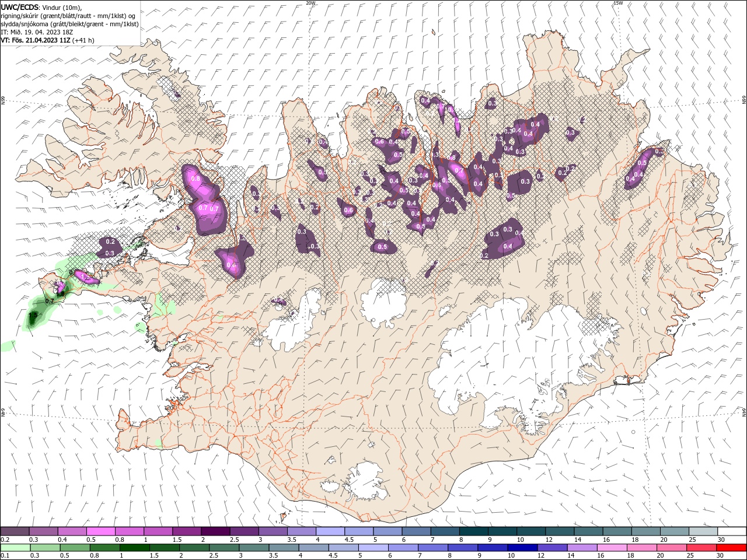The image size is (747, 560).
Task: Select upper legend swatch between 1.5 and 2
Action: 187,531
